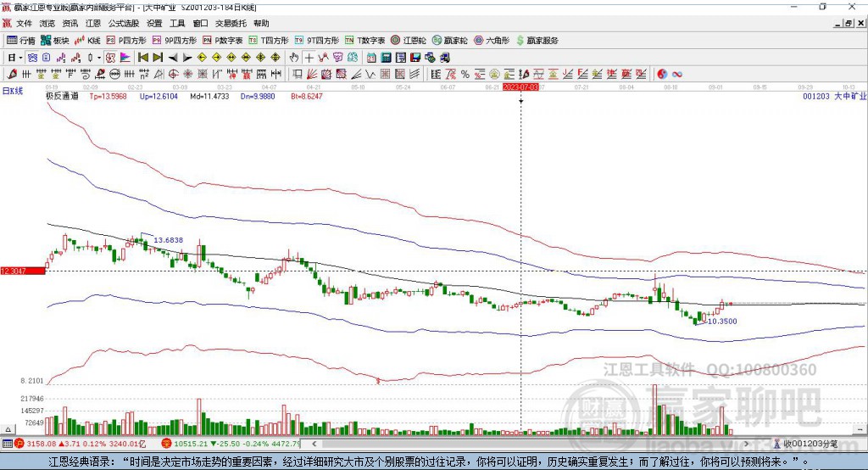Screen dimensions: 868x470
Task: Open the calculator icon
Action: point(386,58)
